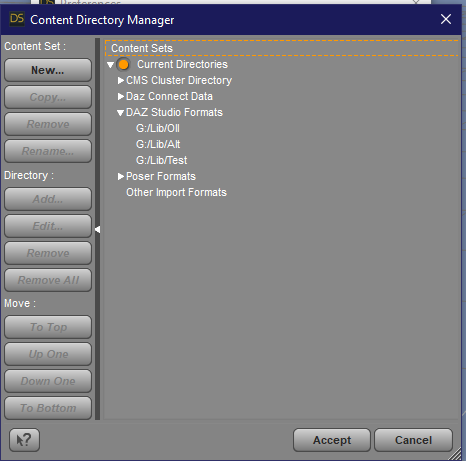This screenshot has width=466, height=461.
Task: Select the G:/Lib/Oll directory
Action: pyautogui.click(x=158, y=128)
